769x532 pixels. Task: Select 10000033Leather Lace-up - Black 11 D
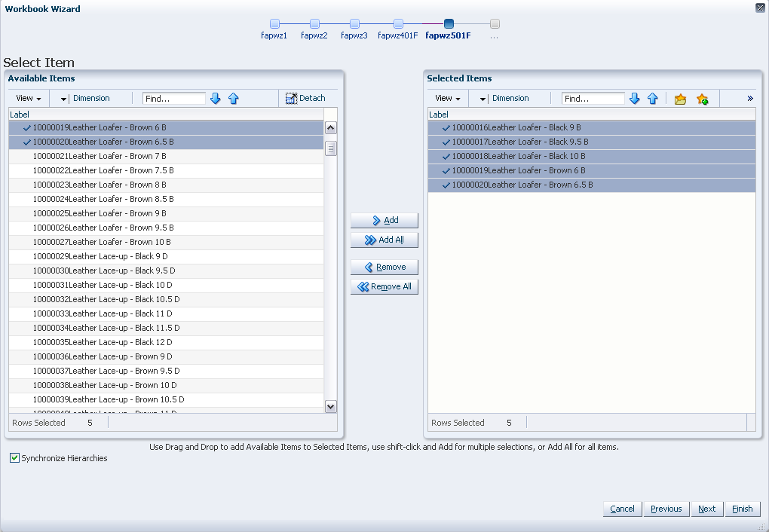(167, 313)
